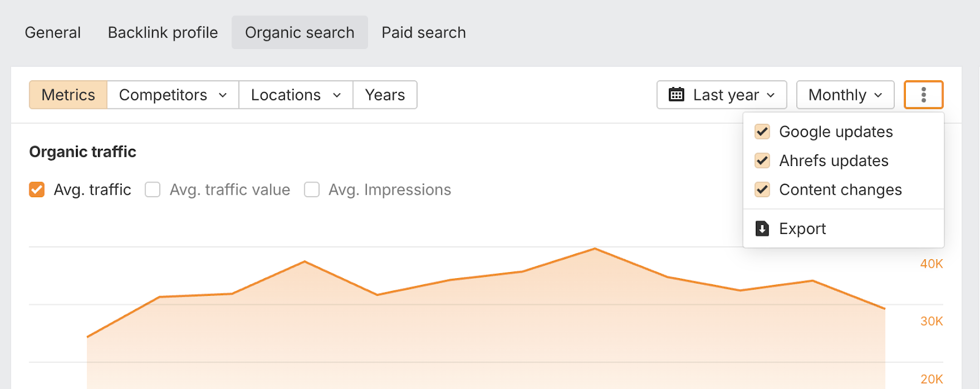Open the Backlink profile tab
This screenshot has height=389, width=980.
click(163, 32)
